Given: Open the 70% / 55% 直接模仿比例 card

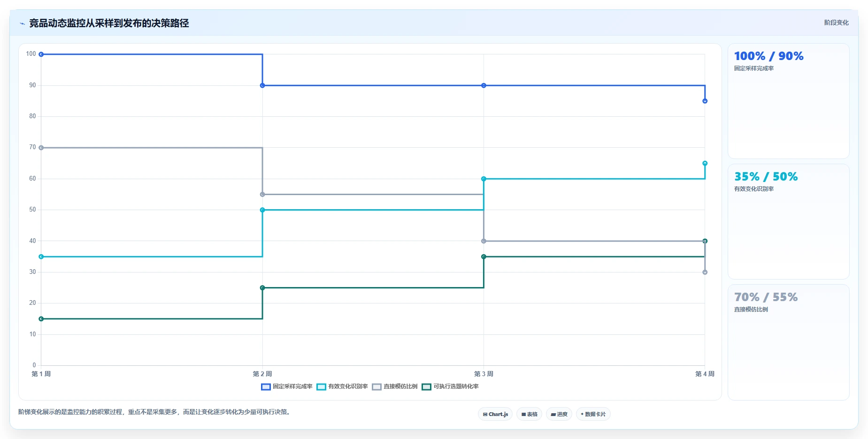Looking at the screenshot, I should [x=788, y=342].
